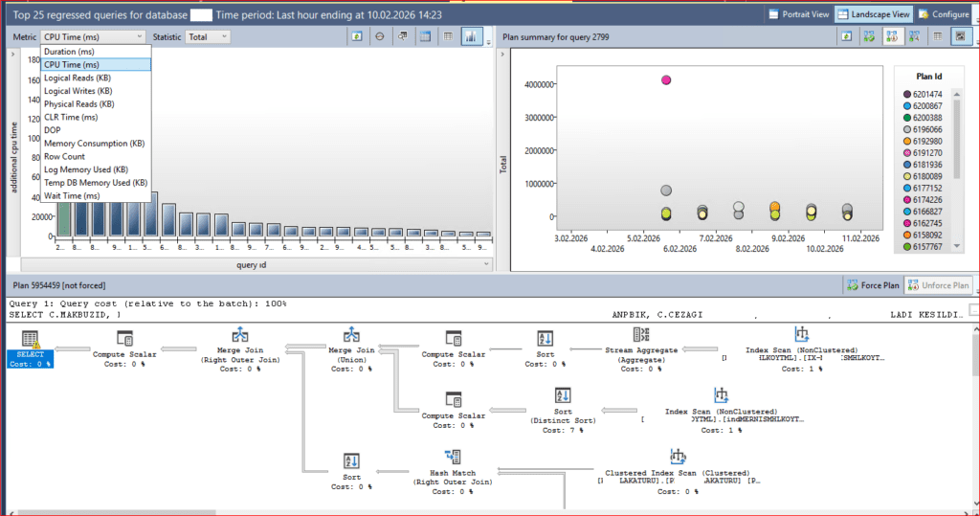This screenshot has height=516, width=980.
Task: Open the Configure settings button
Action: [x=946, y=14]
